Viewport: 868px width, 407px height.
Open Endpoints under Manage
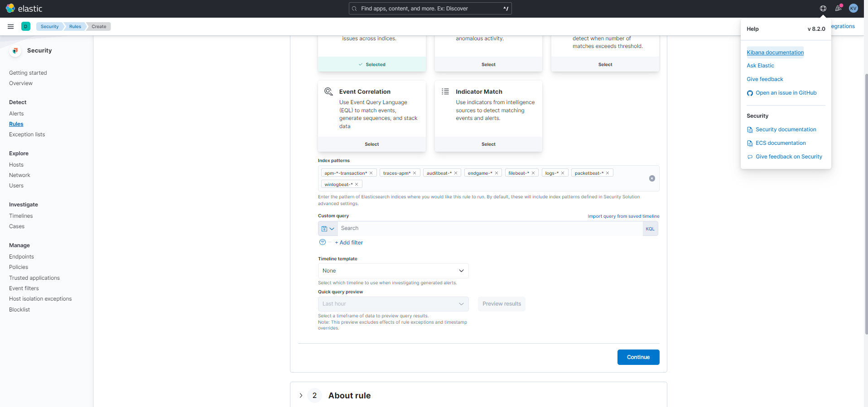[21, 257]
